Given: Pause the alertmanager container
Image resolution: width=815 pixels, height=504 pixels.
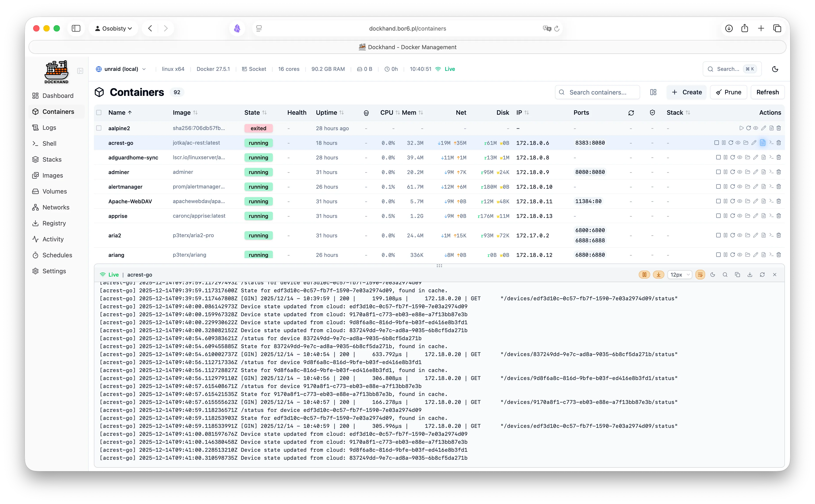Looking at the screenshot, I should (x=725, y=187).
